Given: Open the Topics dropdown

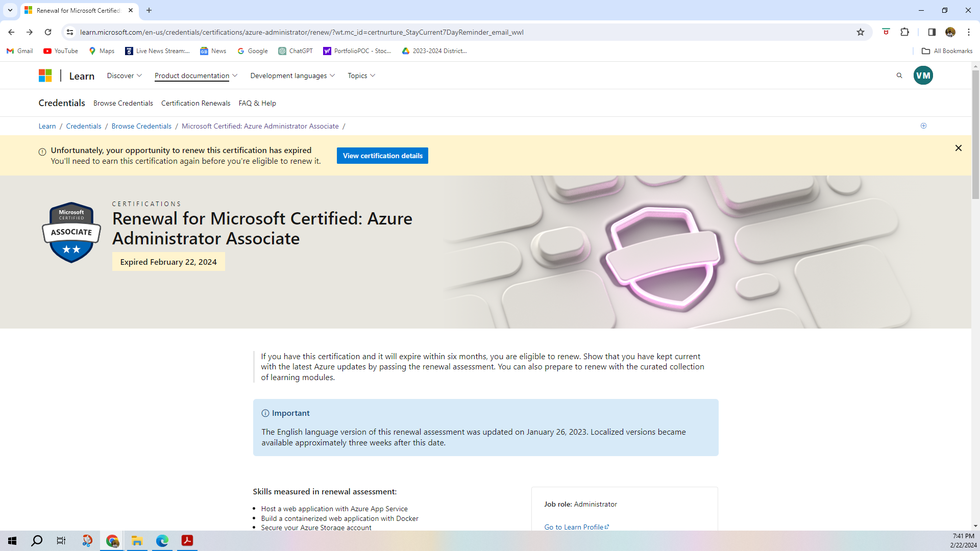Looking at the screenshot, I should pos(361,75).
